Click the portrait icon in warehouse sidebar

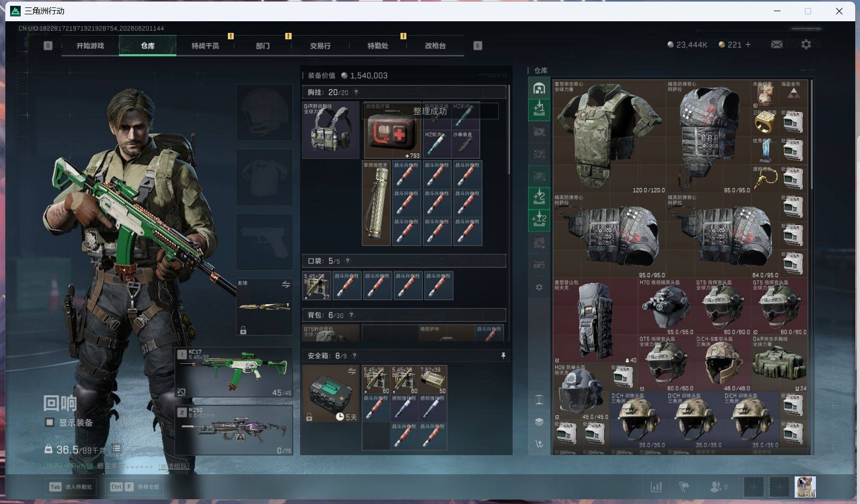(x=539, y=400)
